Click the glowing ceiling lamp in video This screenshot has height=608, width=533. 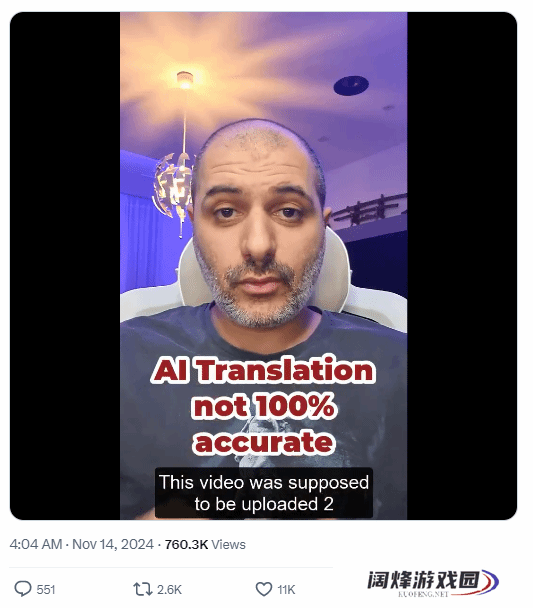(x=185, y=79)
